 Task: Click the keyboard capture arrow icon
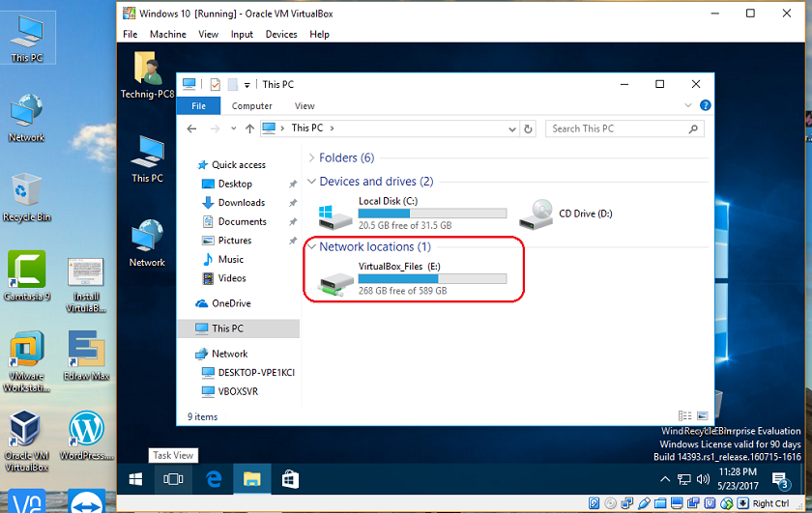742,503
